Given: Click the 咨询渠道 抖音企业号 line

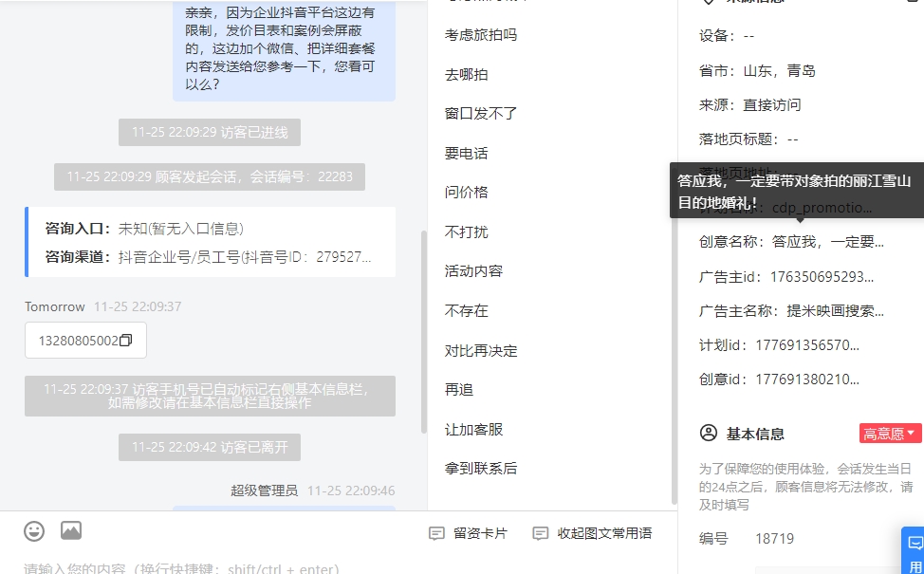Looking at the screenshot, I should coord(208,257).
